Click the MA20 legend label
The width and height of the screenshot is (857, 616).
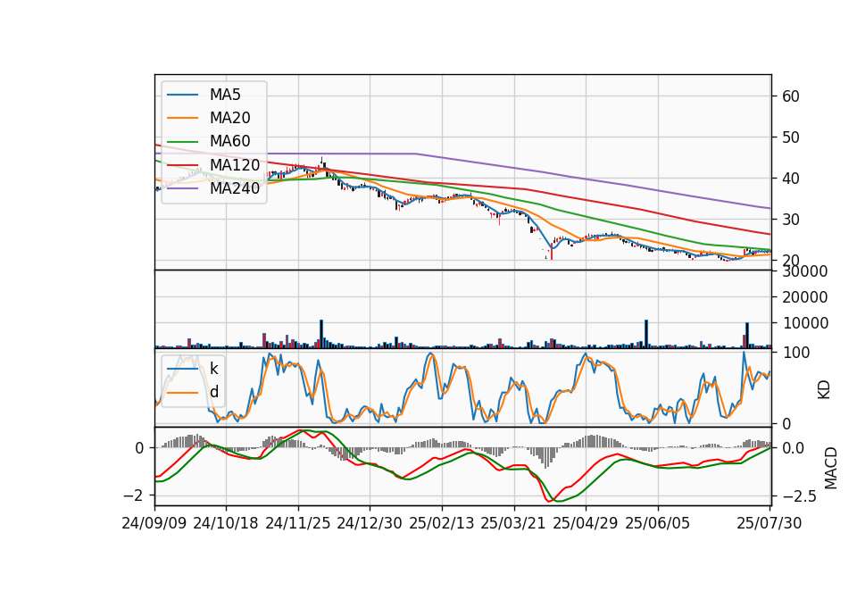pos(229,118)
